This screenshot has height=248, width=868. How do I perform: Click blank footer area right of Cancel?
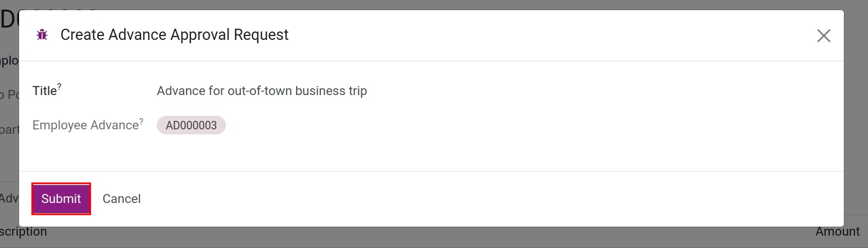click(x=494, y=199)
